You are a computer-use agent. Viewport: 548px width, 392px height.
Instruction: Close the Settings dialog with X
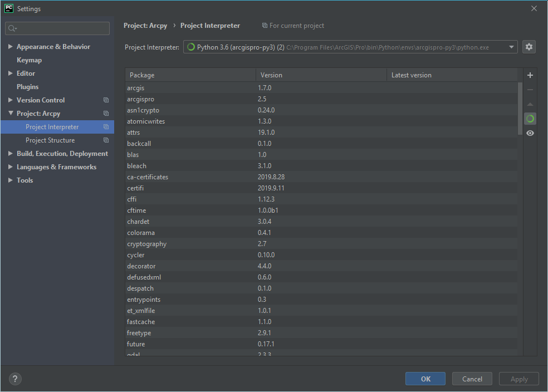[534, 8]
